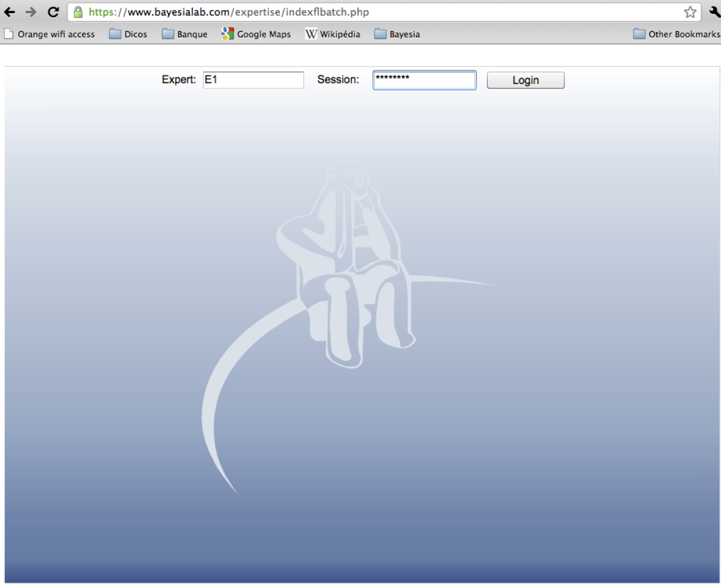The height and width of the screenshot is (588, 721).
Task: Open Orange wifi access bookmark
Action: click(49, 34)
